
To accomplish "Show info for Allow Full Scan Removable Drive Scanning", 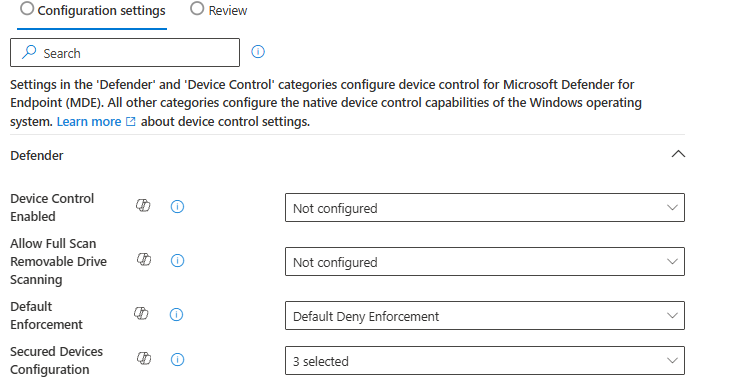I will coord(177,260).
